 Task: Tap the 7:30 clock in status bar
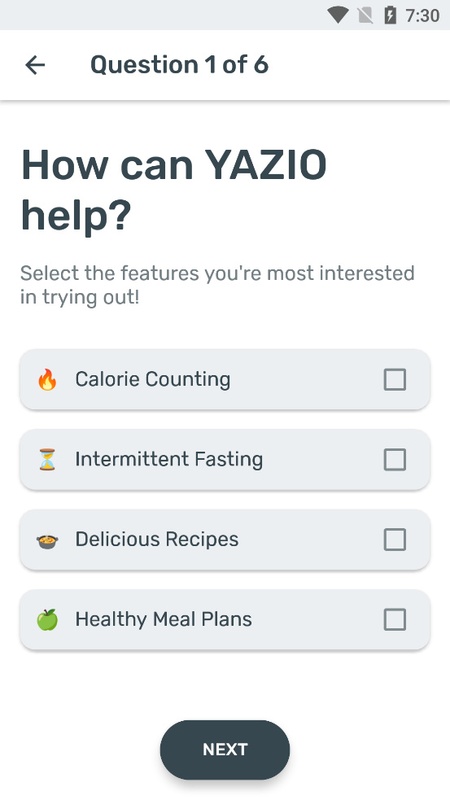tap(422, 16)
